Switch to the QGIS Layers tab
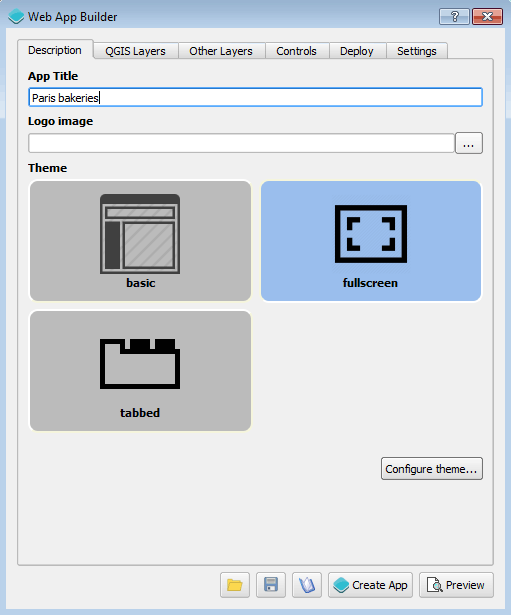The image size is (511, 615). pyautogui.click(x=135, y=51)
